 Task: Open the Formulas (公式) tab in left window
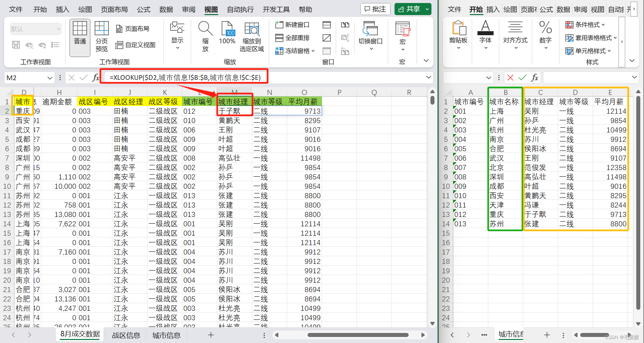click(x=144, y=9)
